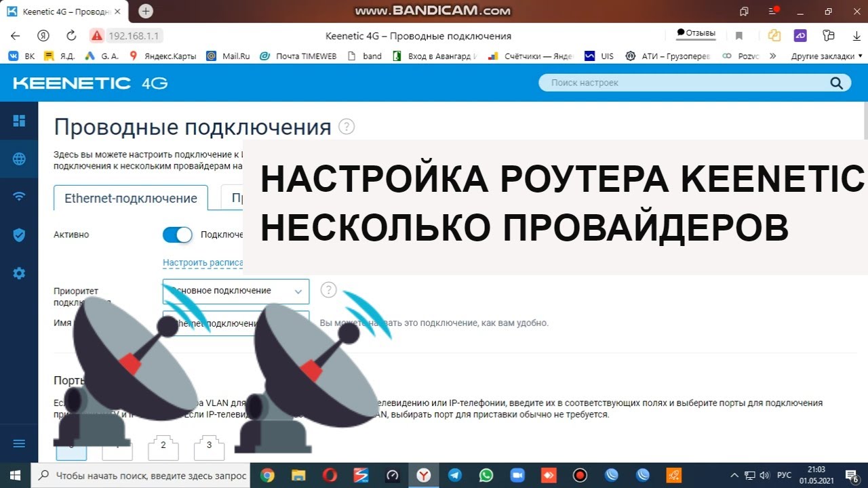
Task: Click help icon beside priority dropdown
Action: (328, 290)
